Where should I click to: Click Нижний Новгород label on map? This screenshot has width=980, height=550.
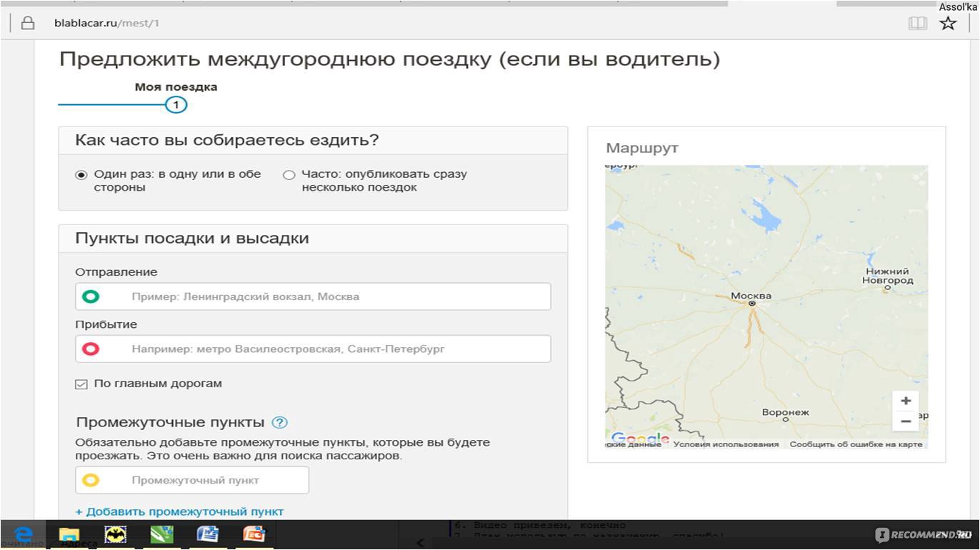pos(887,276)
